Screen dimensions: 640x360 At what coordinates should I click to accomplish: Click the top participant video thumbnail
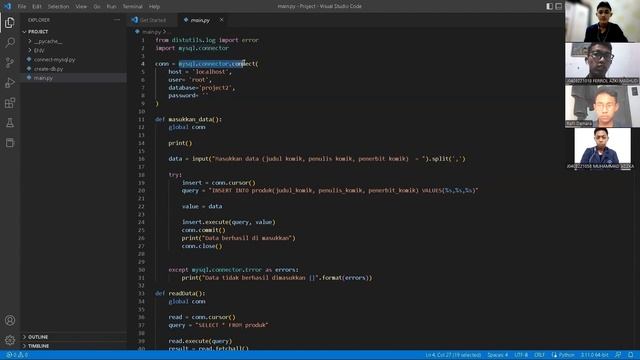[x=602, y=21]
